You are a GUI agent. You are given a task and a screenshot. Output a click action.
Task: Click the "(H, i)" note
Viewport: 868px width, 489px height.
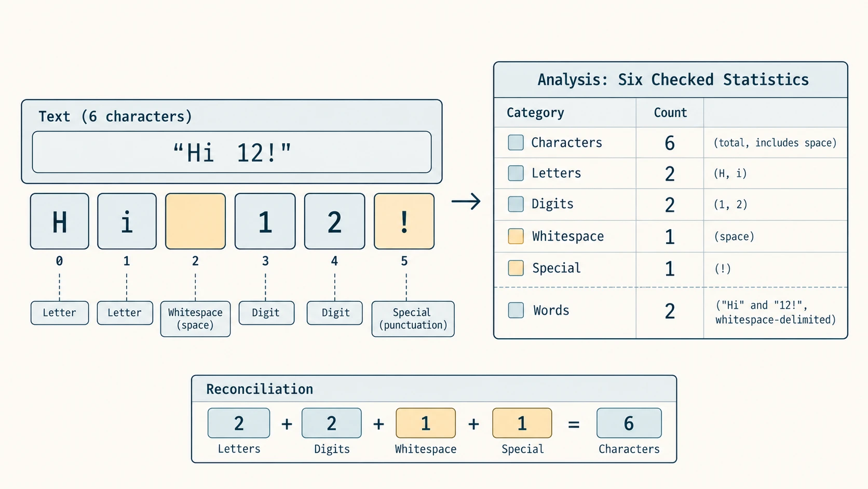point(730,174)
